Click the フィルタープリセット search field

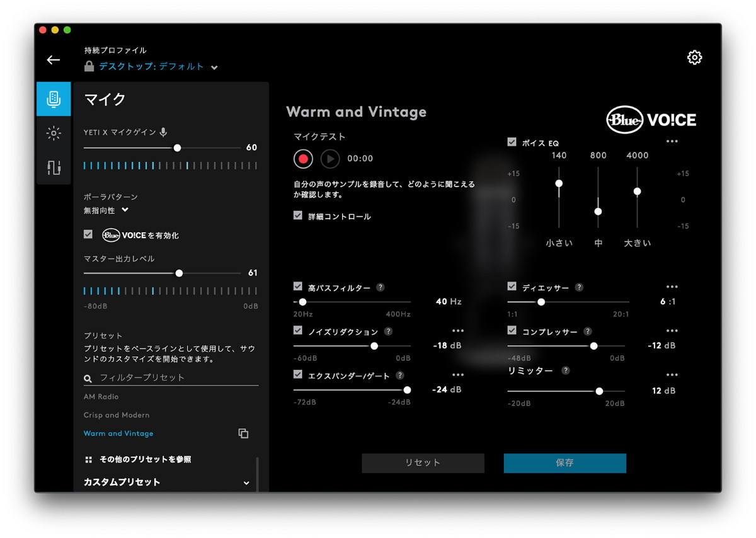[176, 378]
